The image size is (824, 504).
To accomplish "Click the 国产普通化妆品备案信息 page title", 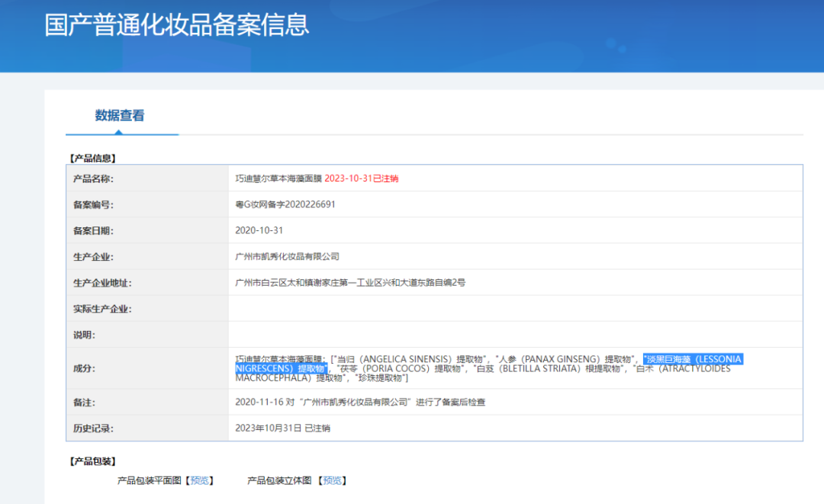I will click(177, 25).
